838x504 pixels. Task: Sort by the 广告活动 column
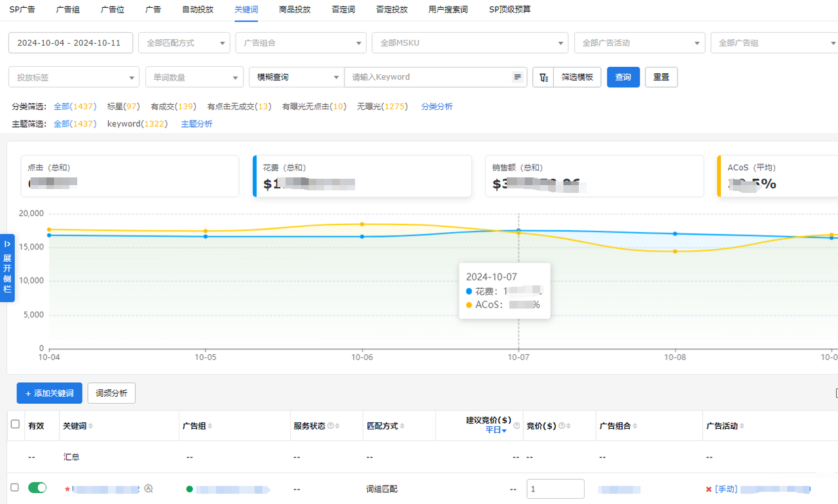tap(742, 426)
